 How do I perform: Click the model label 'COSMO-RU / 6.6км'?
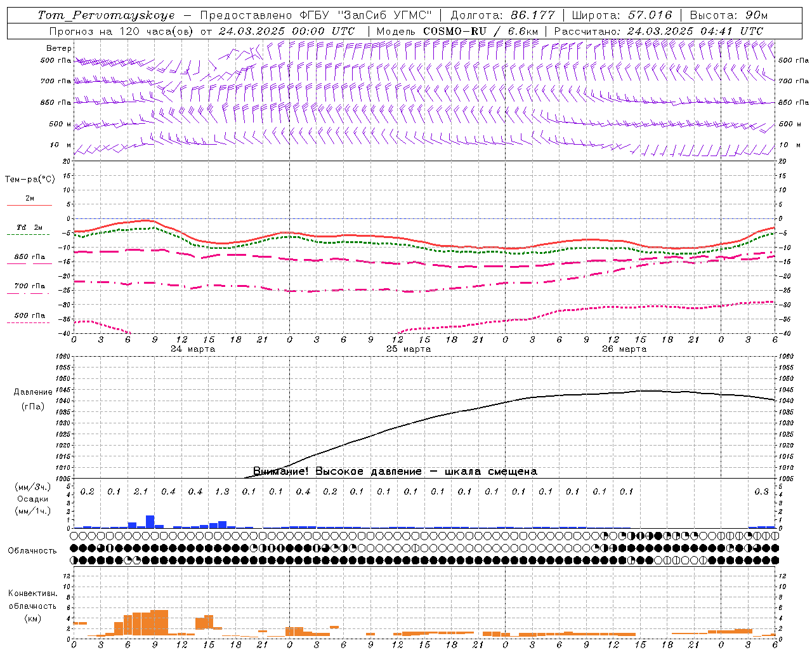481,30
